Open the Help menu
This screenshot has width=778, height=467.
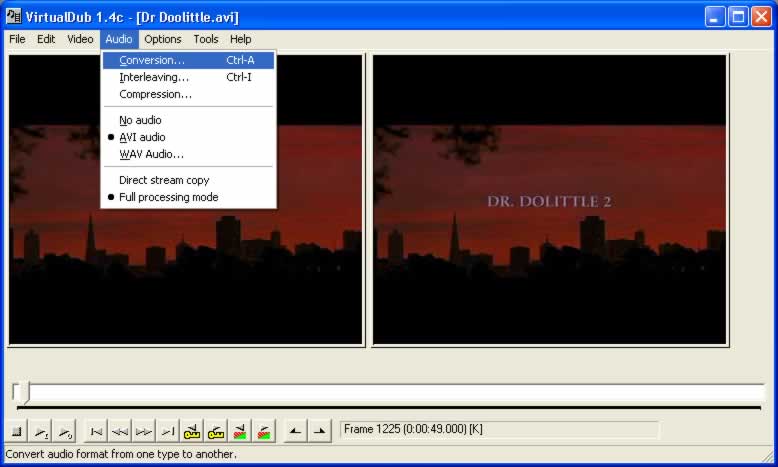click(x=241, y=39)
